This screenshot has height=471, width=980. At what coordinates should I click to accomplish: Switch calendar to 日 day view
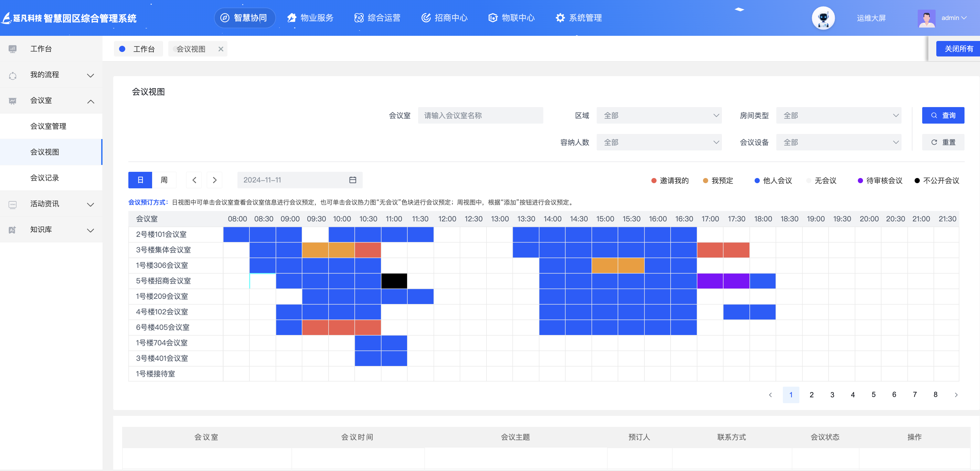(140, 180)
